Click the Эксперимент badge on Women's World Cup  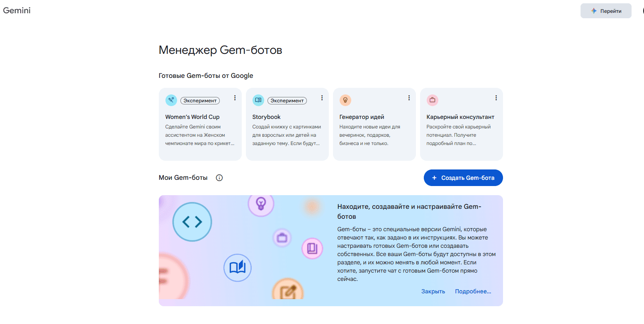click(x=200, y=100)
